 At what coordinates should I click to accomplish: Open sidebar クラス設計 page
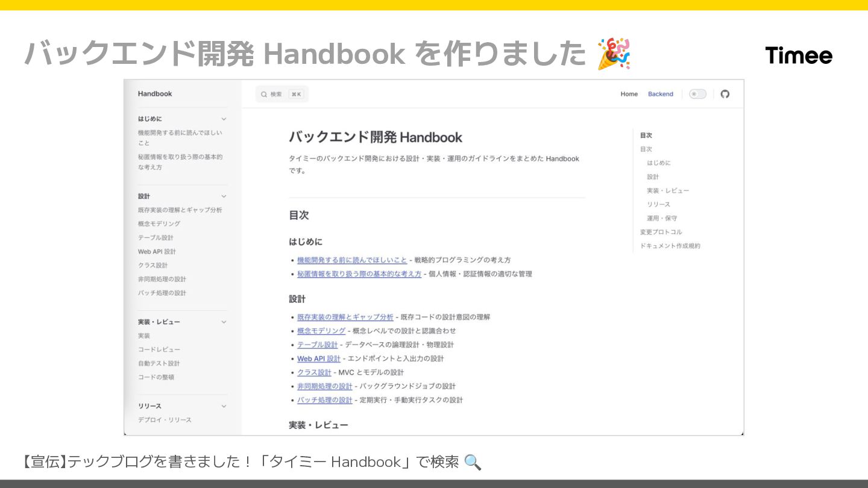pyautogui.click(x=153, y=266)
